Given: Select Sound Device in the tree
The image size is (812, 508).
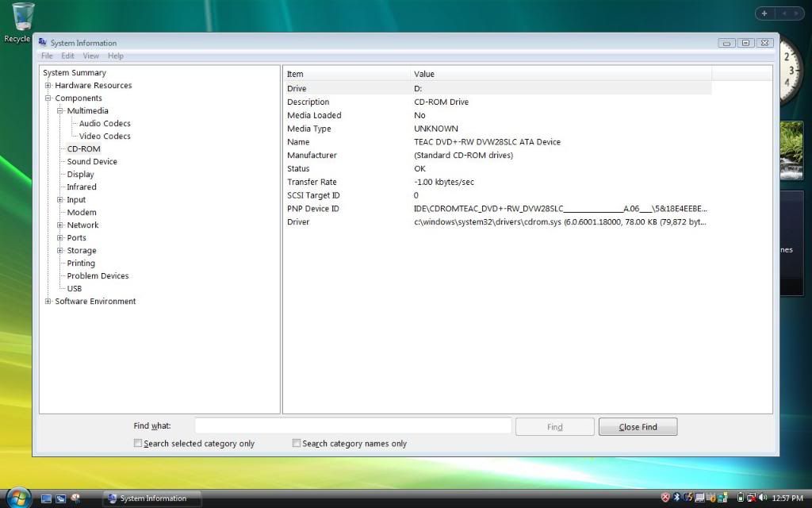Looking at the screenshot, I should pos(92,162).
